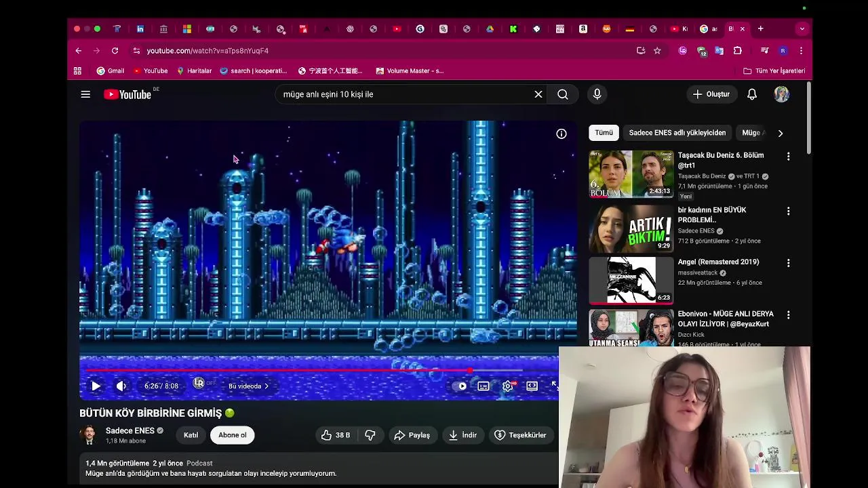Subscribe with the Abone ol button
Screen dimensions: 868x488
[233, 435]
